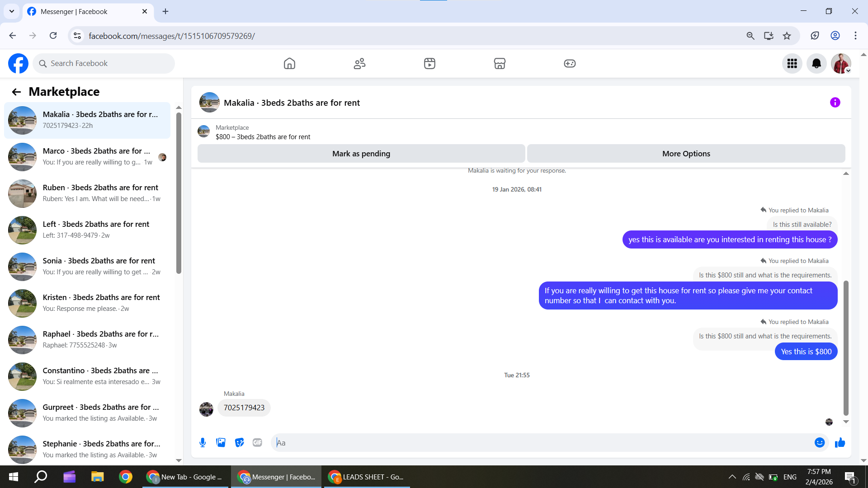Open the Facebook menu grid icon
Viewport: 868px width, 488px height.
point(792,64)
